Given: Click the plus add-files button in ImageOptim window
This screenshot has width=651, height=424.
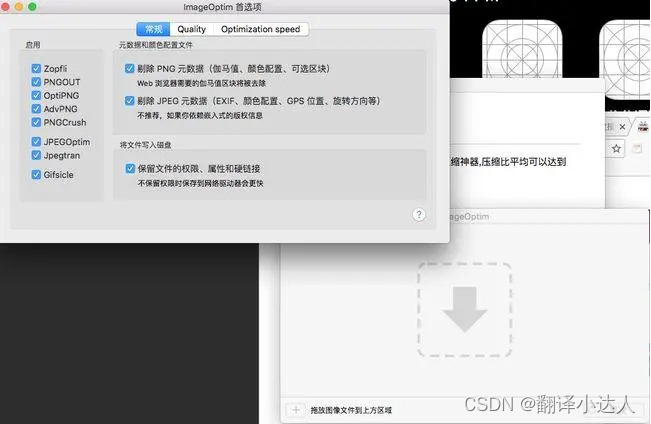Looking at the screenshot, I should coord(296,410).
